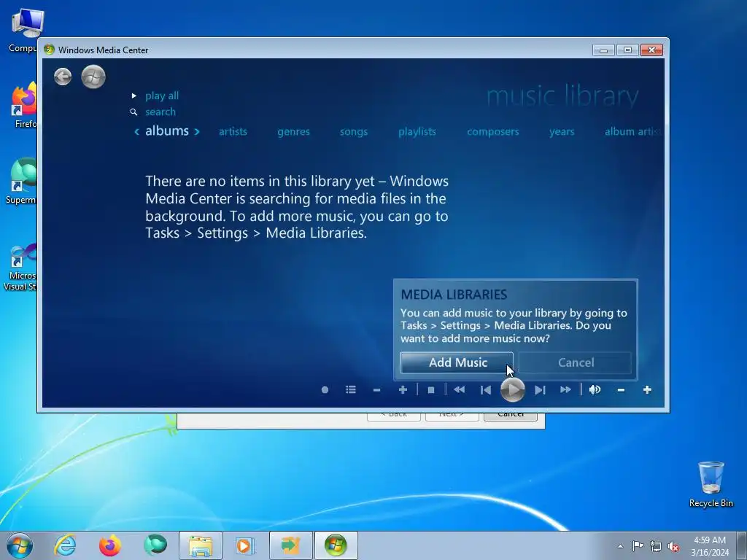Switch to the playlists view

pos(417,131)
